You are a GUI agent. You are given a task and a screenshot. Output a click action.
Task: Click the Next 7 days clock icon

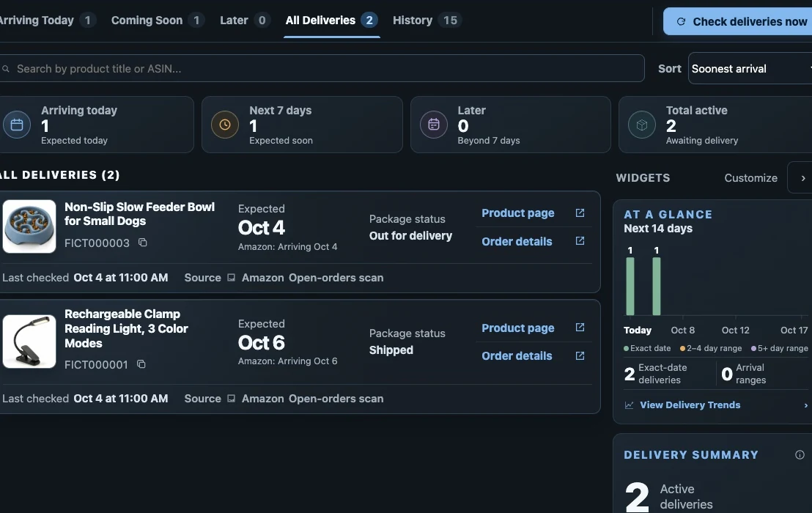[x=225, y=125]
